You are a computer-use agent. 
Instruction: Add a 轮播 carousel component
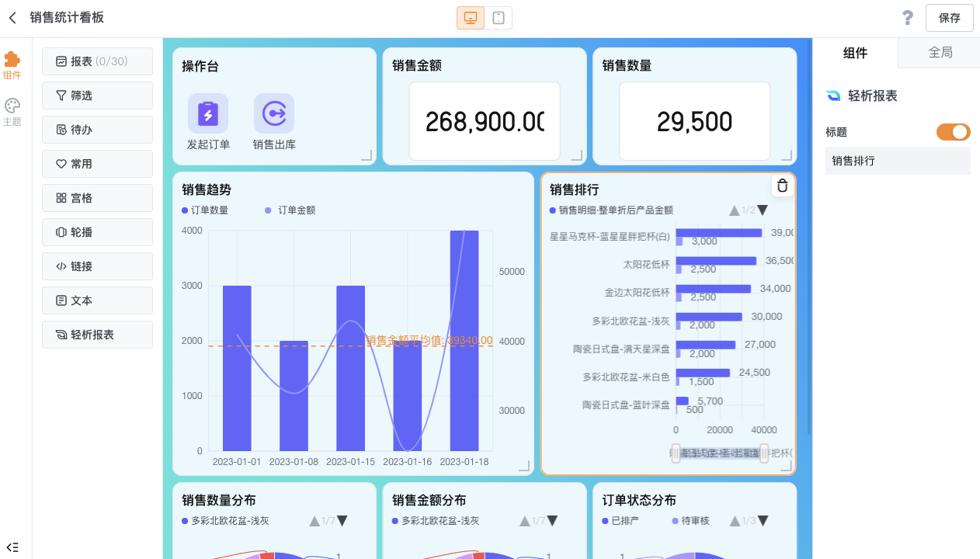pos(97,232)
